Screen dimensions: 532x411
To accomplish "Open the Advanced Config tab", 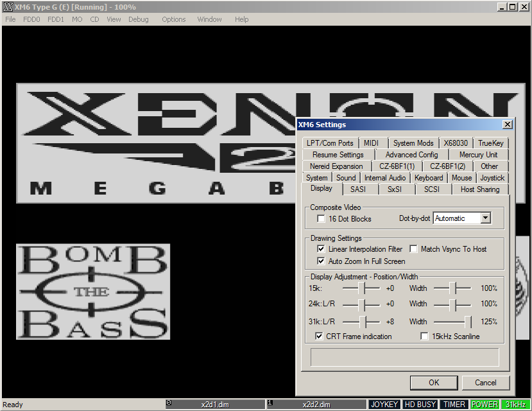I will pos(411,155).
